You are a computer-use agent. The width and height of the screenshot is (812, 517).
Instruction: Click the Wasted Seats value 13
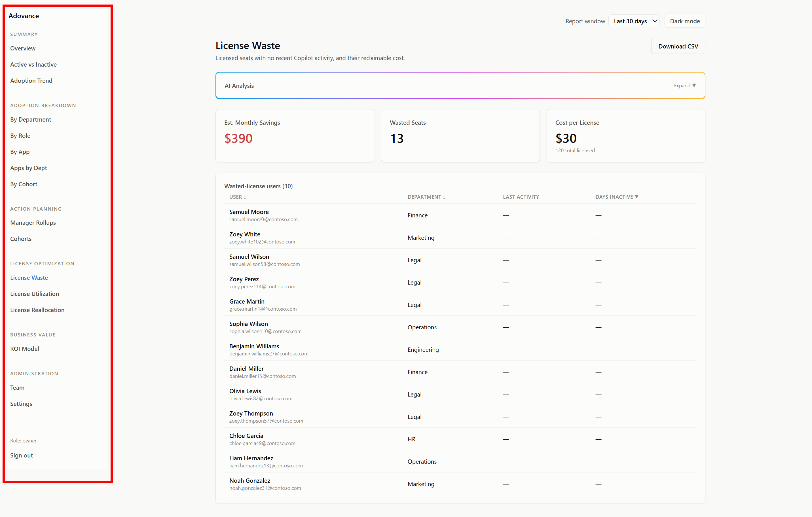click(x=397, y=138)
